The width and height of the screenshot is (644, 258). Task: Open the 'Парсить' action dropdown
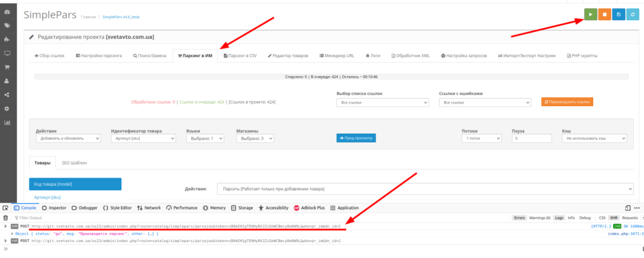[425, 189]
